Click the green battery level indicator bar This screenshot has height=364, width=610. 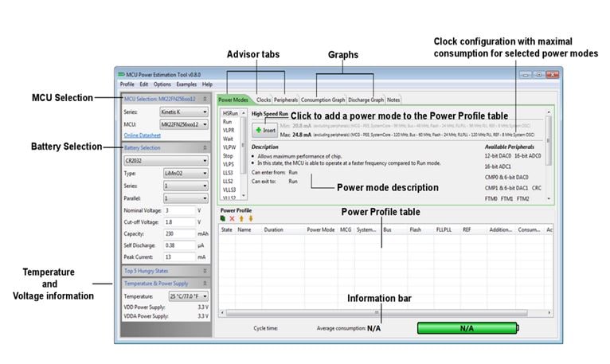466,327
